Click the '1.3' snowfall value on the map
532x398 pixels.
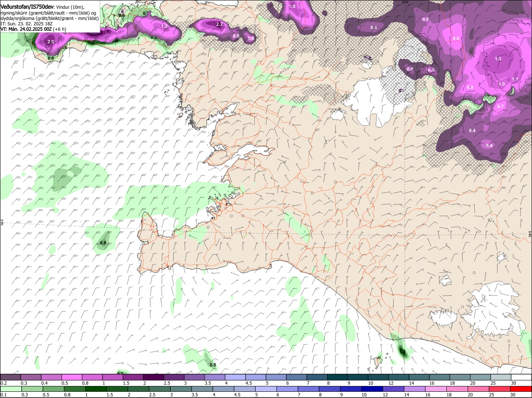coord(498,59)
